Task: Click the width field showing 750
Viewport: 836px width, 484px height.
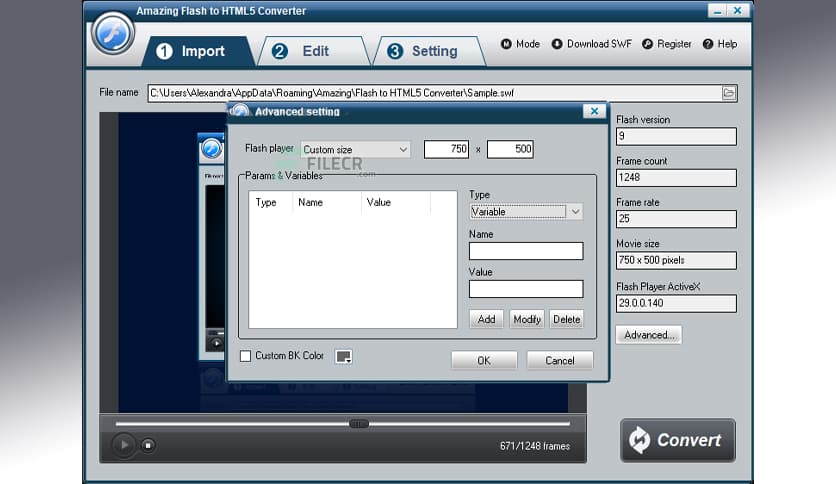Action: click(x=446, y=149)
